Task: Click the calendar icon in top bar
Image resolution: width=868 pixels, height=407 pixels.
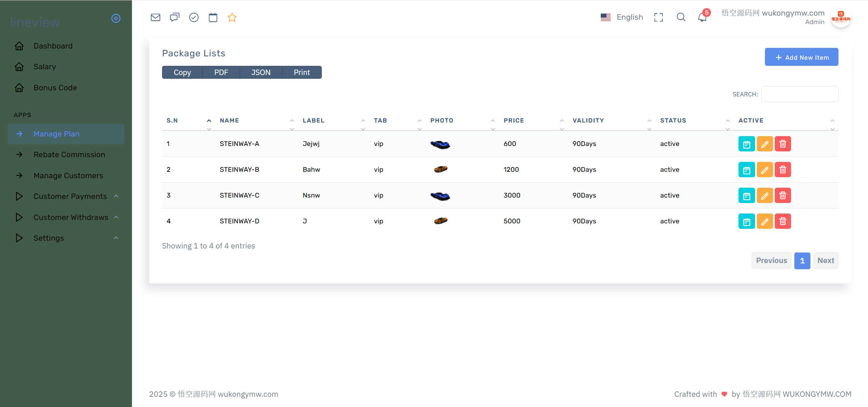Action: coord(213,17)
